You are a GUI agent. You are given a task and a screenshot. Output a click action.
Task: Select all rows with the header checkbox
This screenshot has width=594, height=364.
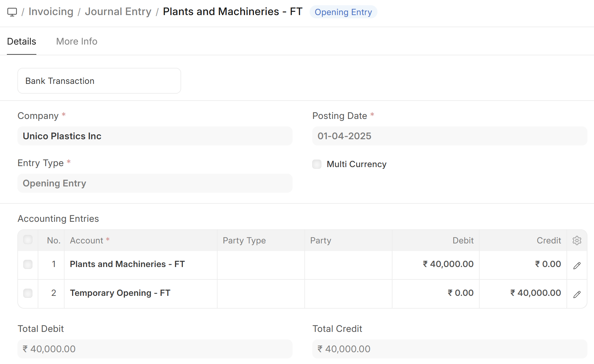click(x=28, y=240)
